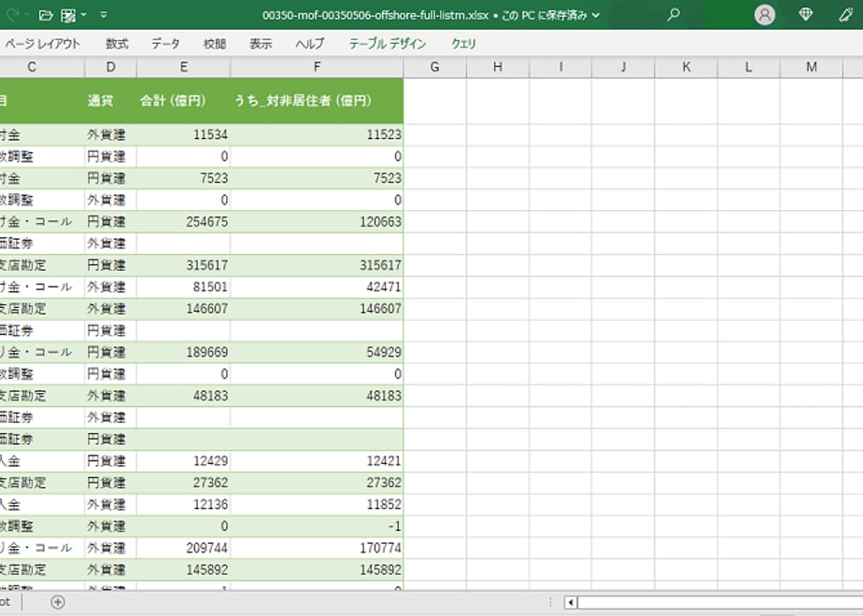Open the 表示 ribbon tab
Screen dimensions: 863x616
click(x=261, y=44)
